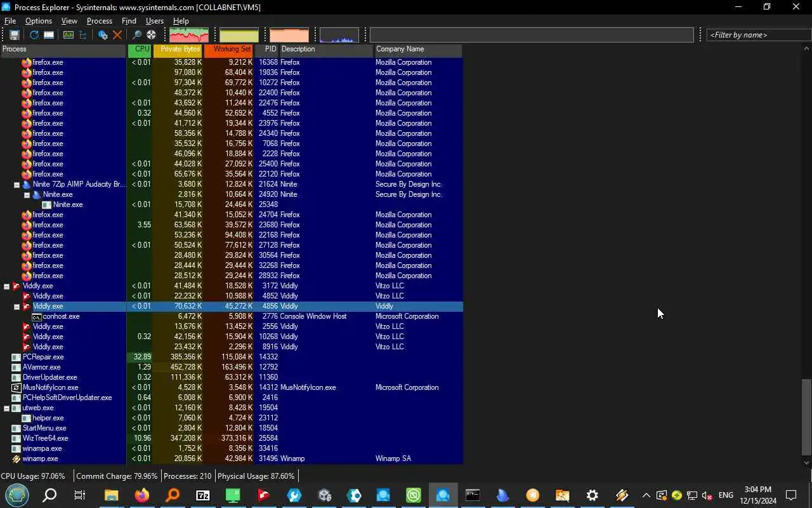Screen dimensions: 812x508
Task: Collapse the utweb.exe tree node
Action: [x=6, y=408]
